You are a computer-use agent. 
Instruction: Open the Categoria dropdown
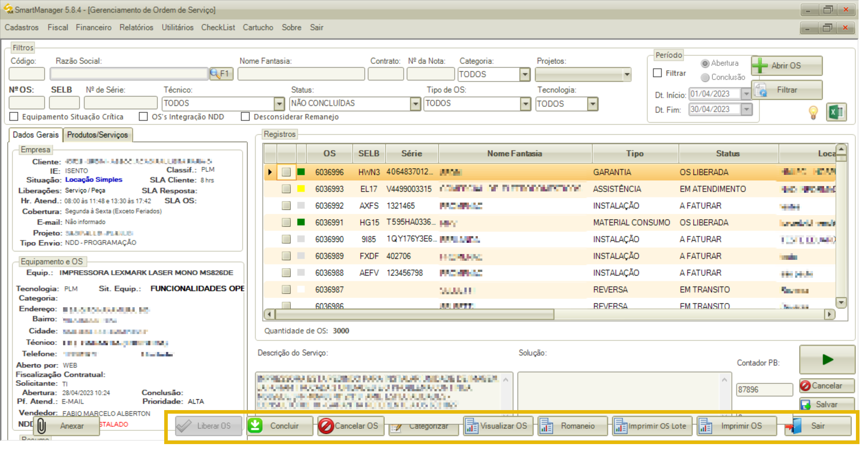click(525, 74)
